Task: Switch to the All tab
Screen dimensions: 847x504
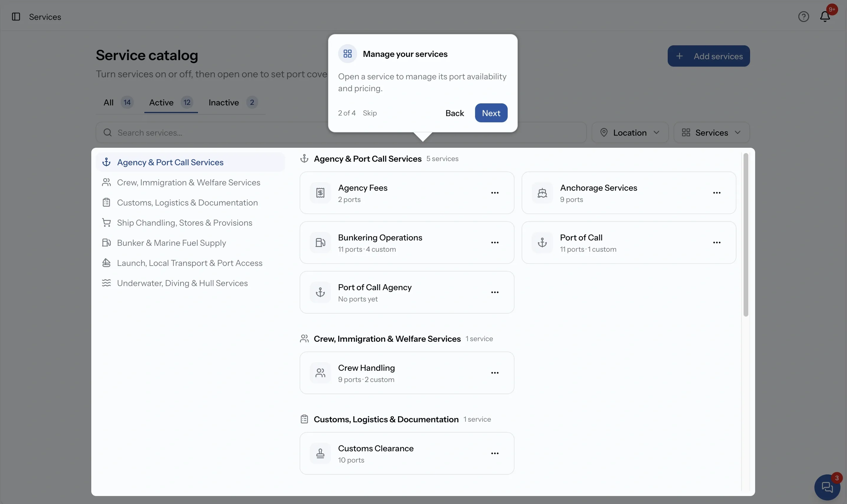Action: [x=118, y=102]
